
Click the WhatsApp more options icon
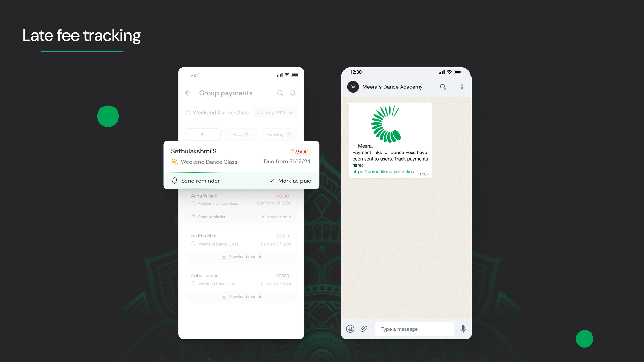point(462,87)
